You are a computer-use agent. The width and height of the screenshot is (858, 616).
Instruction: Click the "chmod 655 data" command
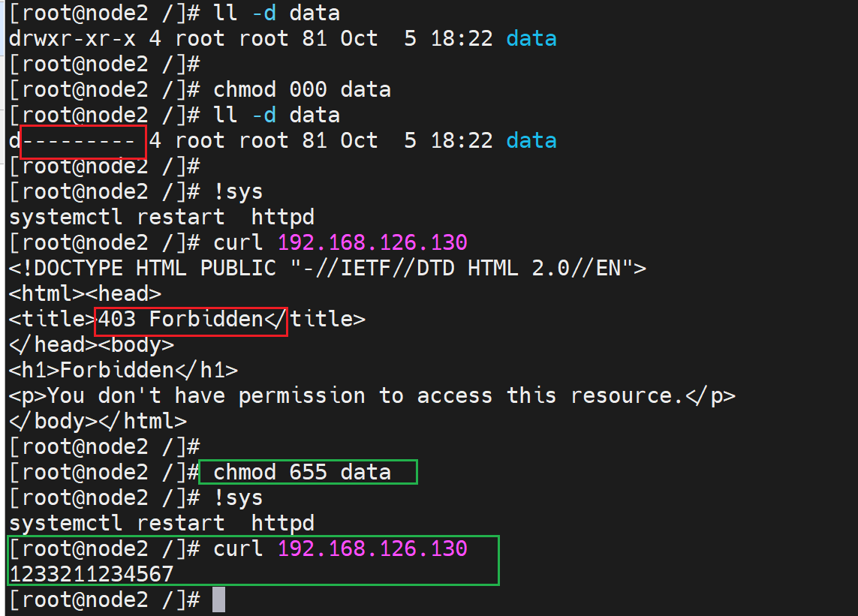pyautogui.click(x=302, y=472)
